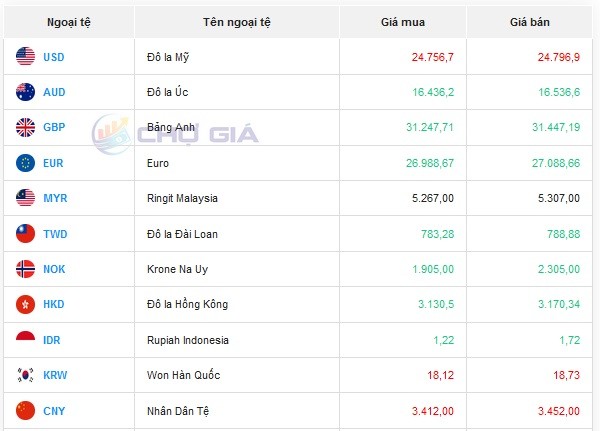Viewport: 600px width, 431px height.
Task: Click the South Korean flag icon
Action: (26, 375)
